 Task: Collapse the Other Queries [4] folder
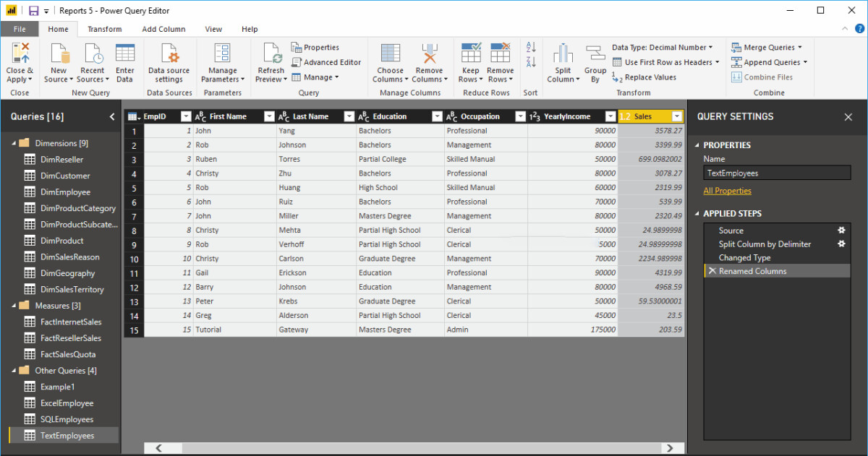click(13, 371)
